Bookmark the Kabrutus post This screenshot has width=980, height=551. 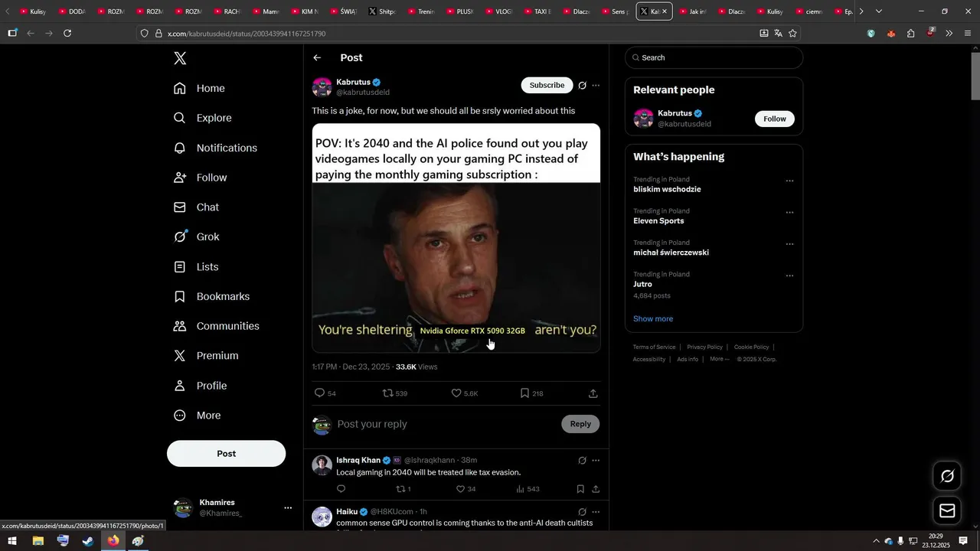coord(524,393)
